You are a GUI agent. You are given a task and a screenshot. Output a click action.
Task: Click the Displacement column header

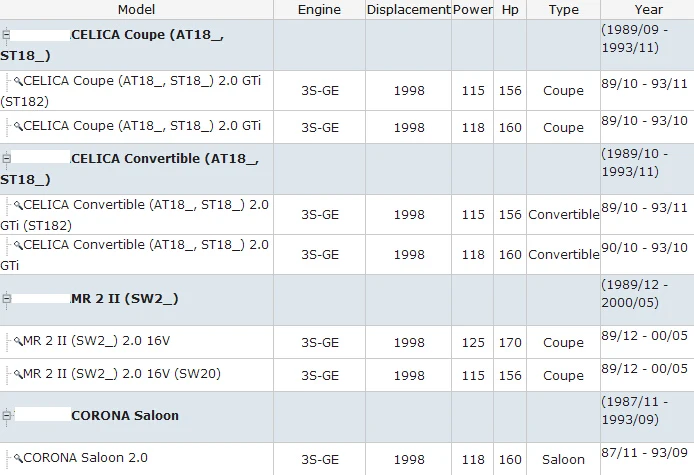point(408,9)
